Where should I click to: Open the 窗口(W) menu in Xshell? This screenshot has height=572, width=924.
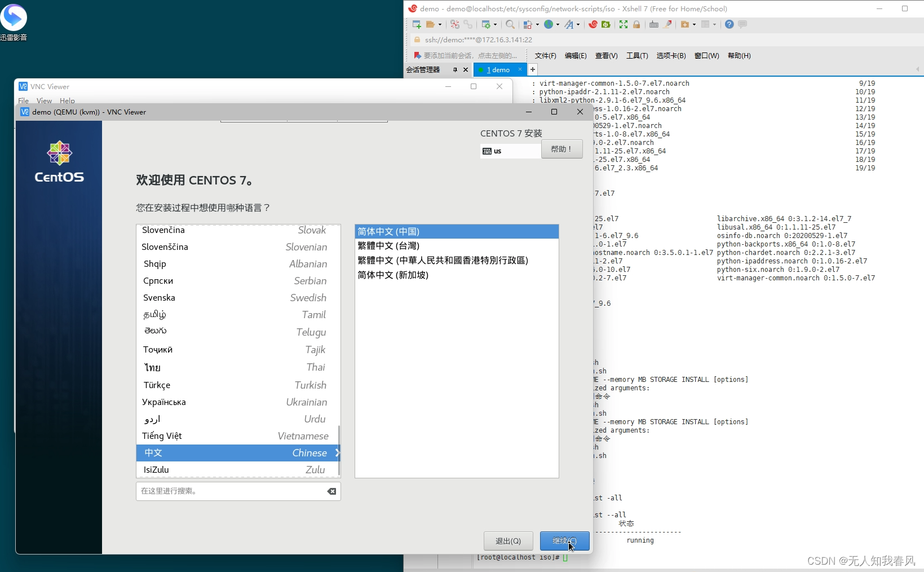[706, 55]
